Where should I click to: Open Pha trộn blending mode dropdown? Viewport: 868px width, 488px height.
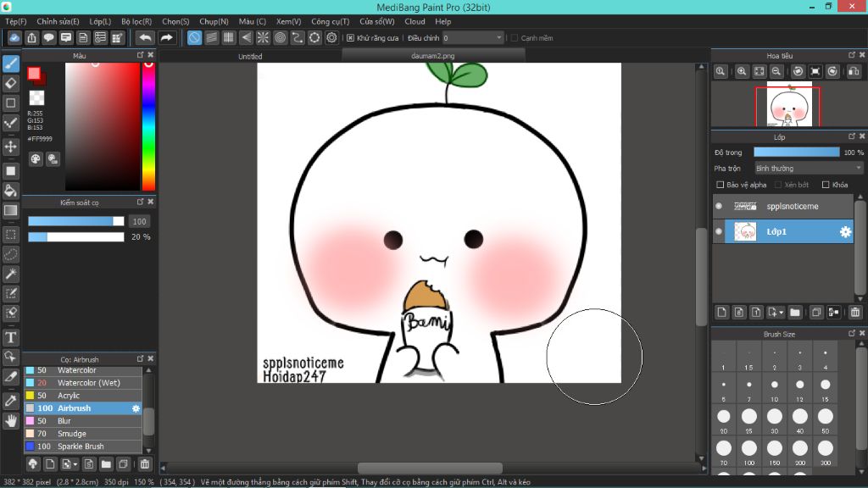(809, 169)
